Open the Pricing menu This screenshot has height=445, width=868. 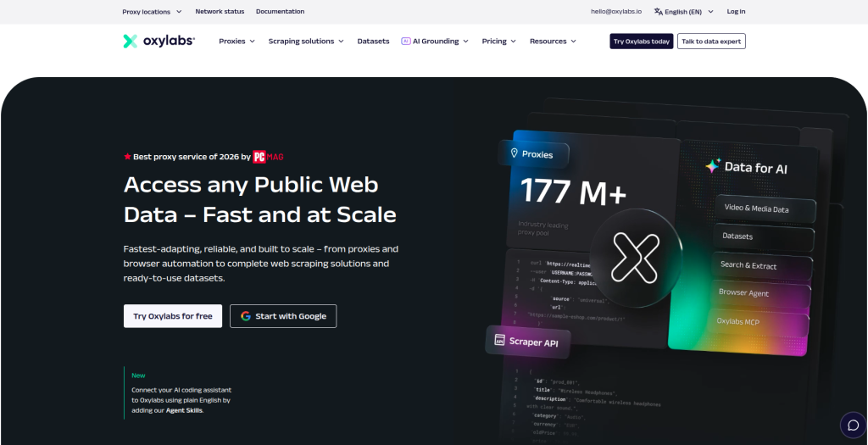(498, 41)
